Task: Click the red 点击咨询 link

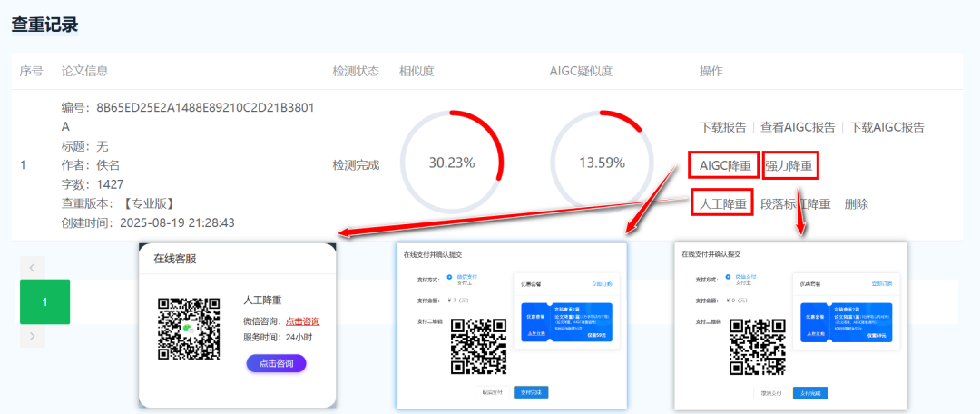Action: tap(302, 321)
